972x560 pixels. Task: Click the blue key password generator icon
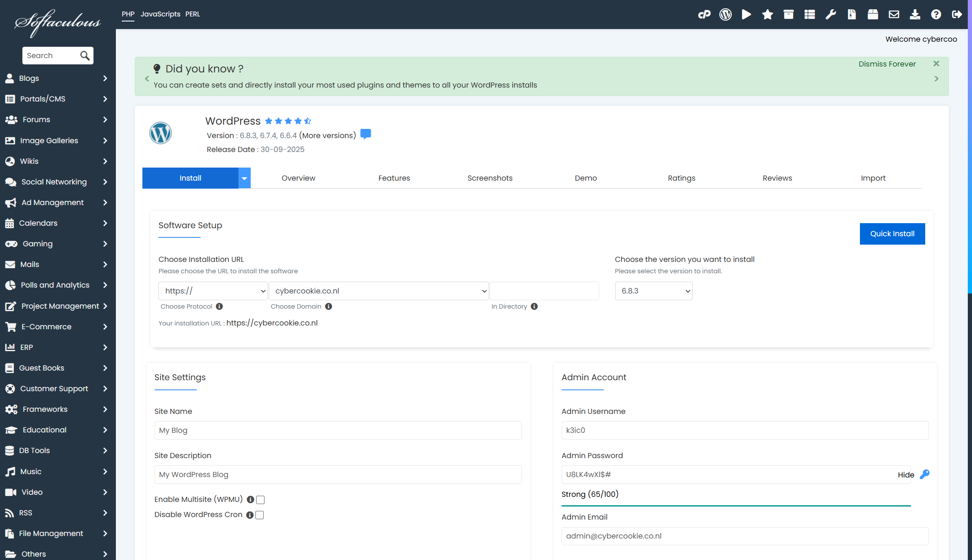pos(924,475)
